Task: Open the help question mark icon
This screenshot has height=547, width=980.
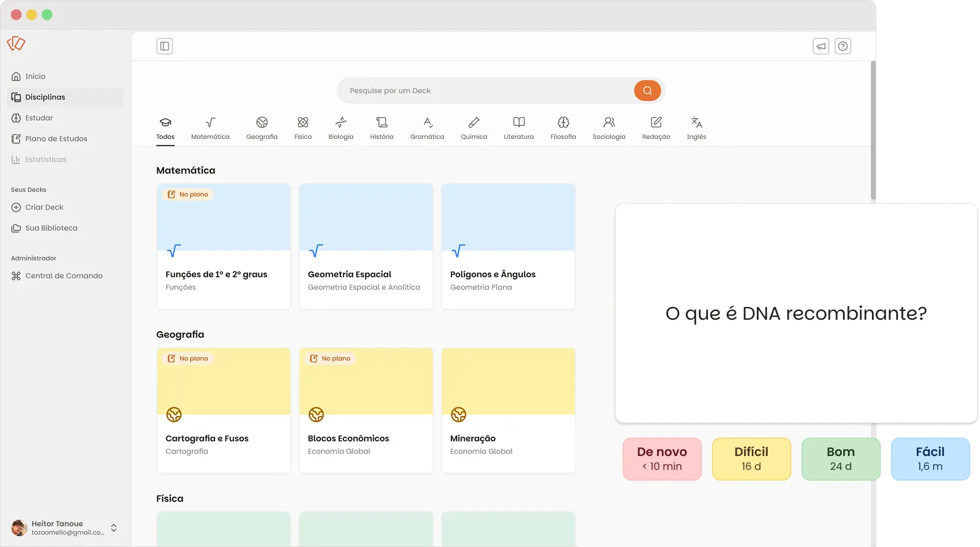Action: click(x=843, y=46)
